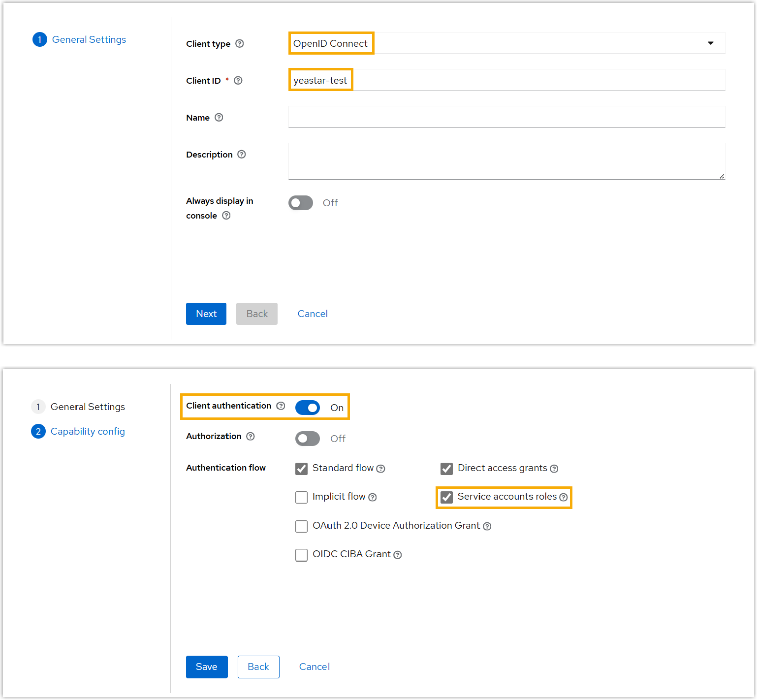
Task: Uncheck Service accounts roles checkbox
Action: [447, 497]
